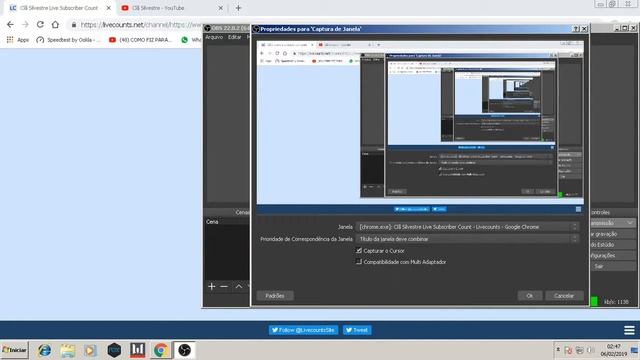Open File Explorer from the taskbar
Image resolution: width=640 pixels, height=360 pixels.
68,350
